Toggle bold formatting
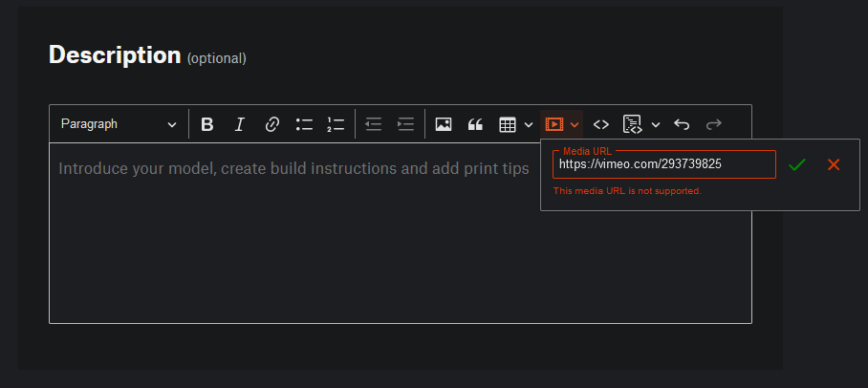 pos(207,124)
